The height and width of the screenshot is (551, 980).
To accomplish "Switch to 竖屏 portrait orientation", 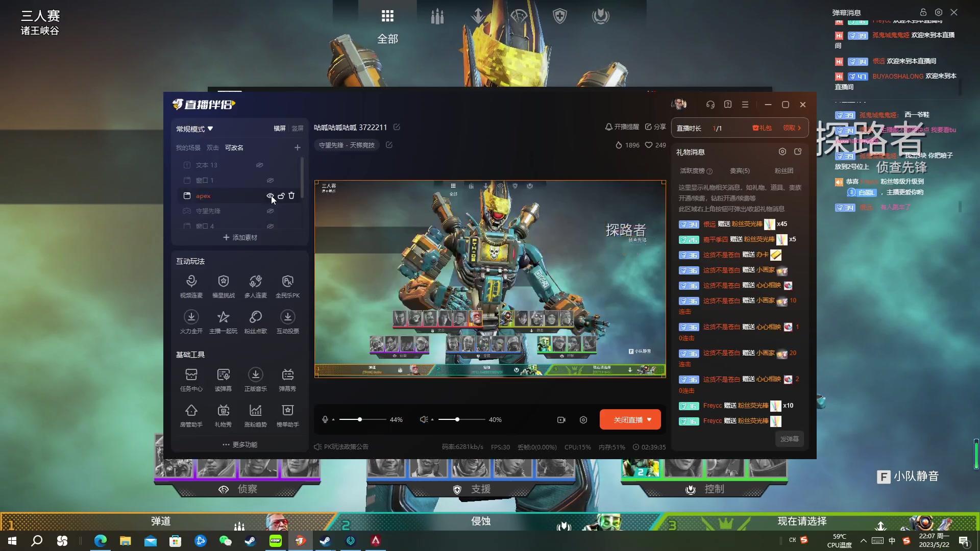I will coord(298,129).
